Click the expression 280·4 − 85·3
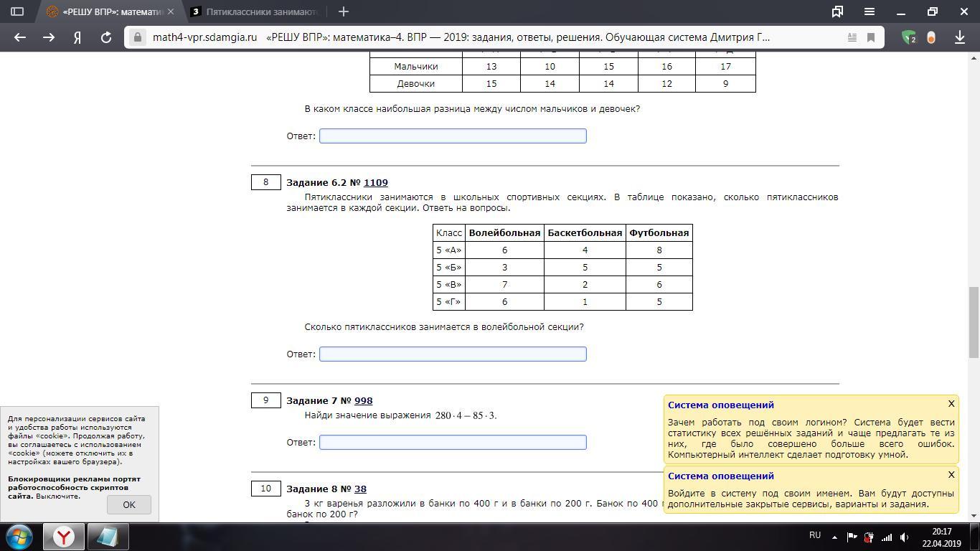The image size is (980, 551). (466, 415)
